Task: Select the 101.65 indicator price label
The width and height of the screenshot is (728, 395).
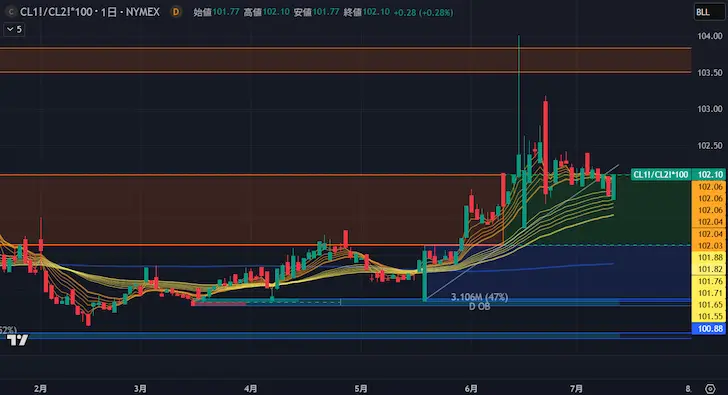Action: pyautogui.click(x=710, y=305)
